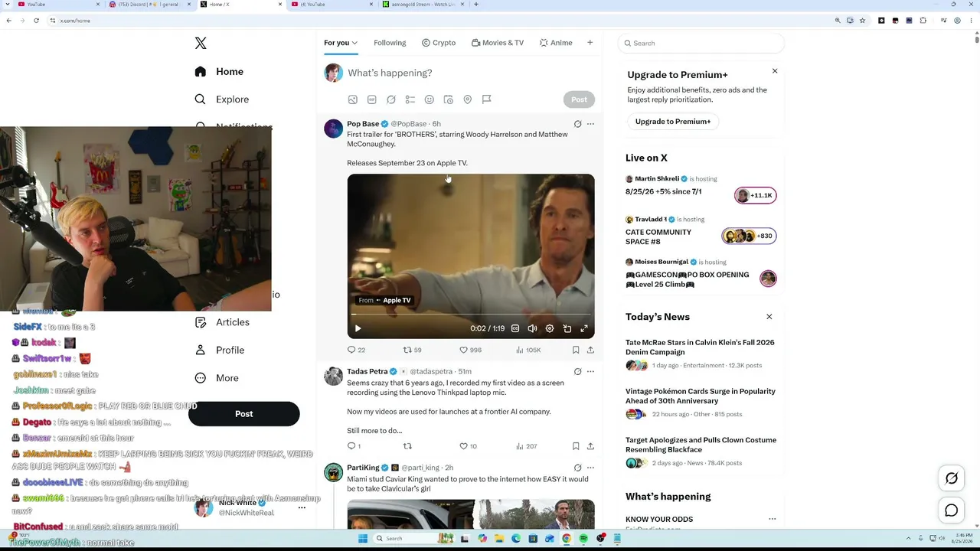Open Profile in sidebar
The image size is (980, 551).
[x=220, y=350]
